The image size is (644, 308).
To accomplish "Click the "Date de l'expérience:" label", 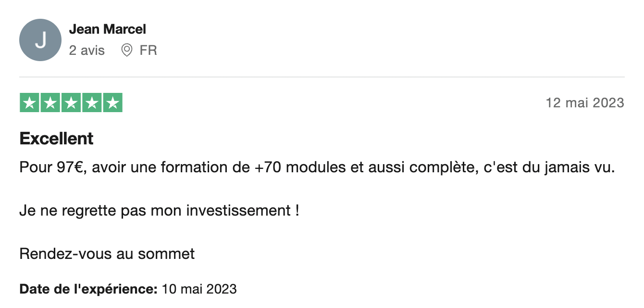I will click(88, 289).
